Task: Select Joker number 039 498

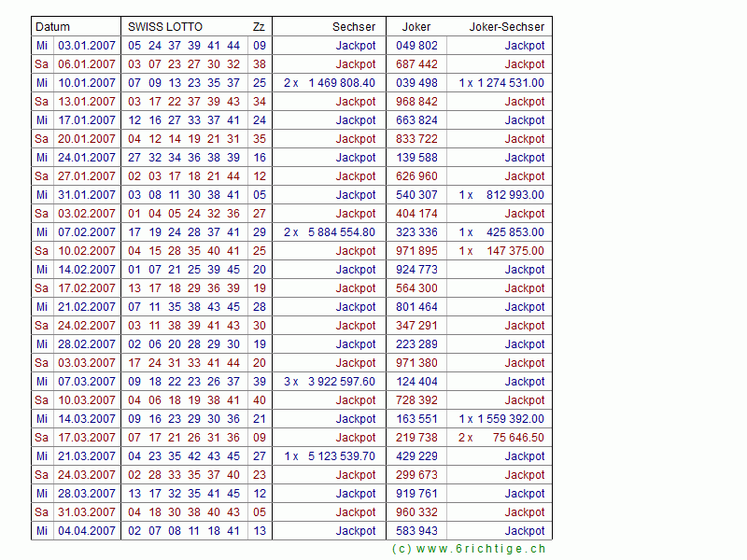Action: click(416, 83)
